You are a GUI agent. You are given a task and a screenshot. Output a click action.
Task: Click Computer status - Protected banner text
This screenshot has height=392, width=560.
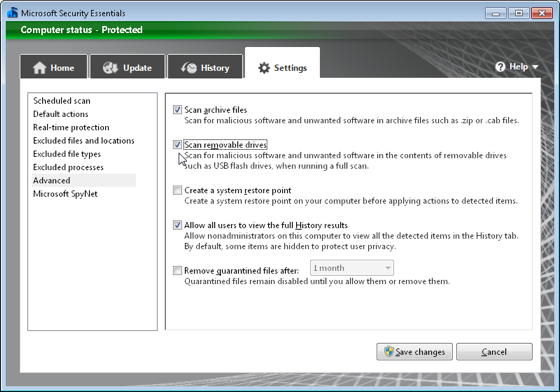pyautogui.click(x=81, y=30)
